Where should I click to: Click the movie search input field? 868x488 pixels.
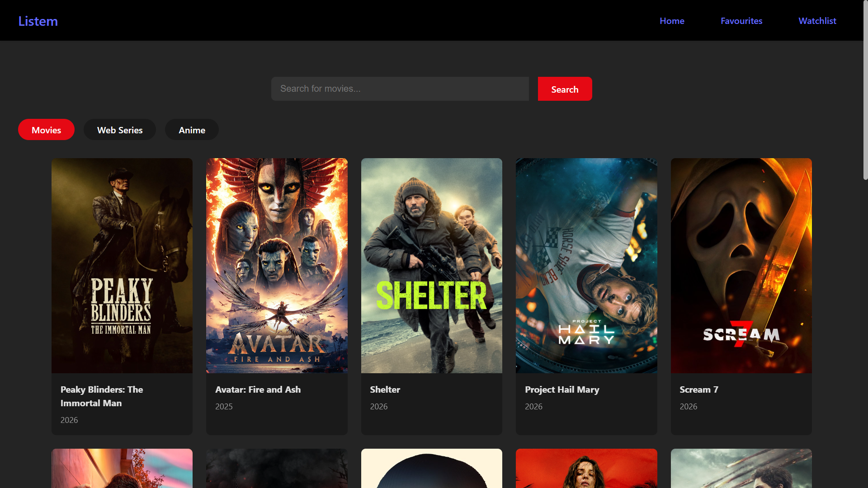coord(400,89)
